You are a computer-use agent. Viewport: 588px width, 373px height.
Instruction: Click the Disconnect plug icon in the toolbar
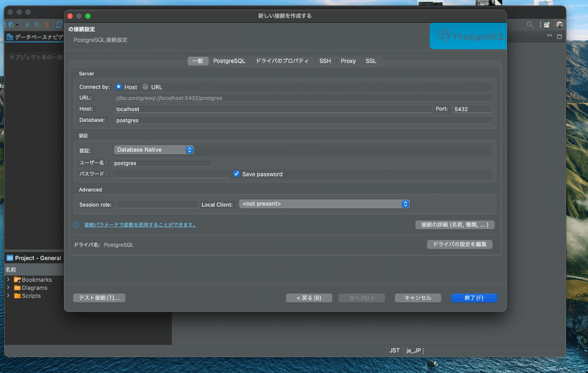pos(47,25)
